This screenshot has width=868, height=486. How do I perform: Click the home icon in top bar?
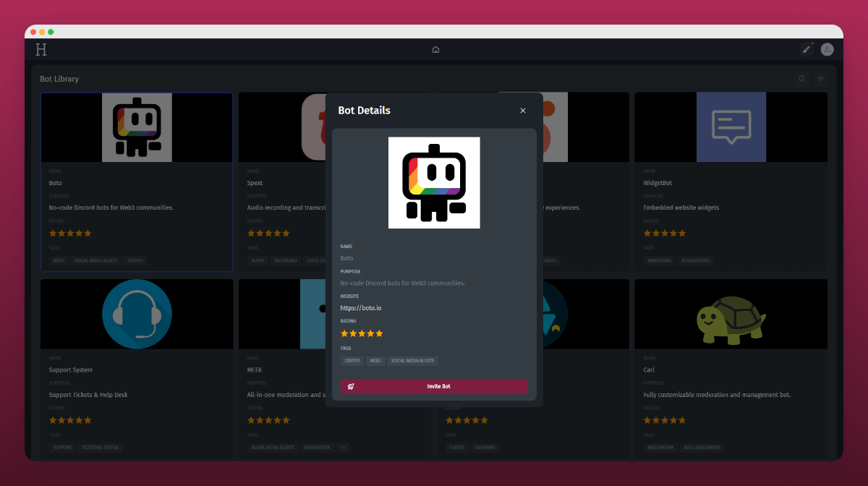(x=435, y=50)
